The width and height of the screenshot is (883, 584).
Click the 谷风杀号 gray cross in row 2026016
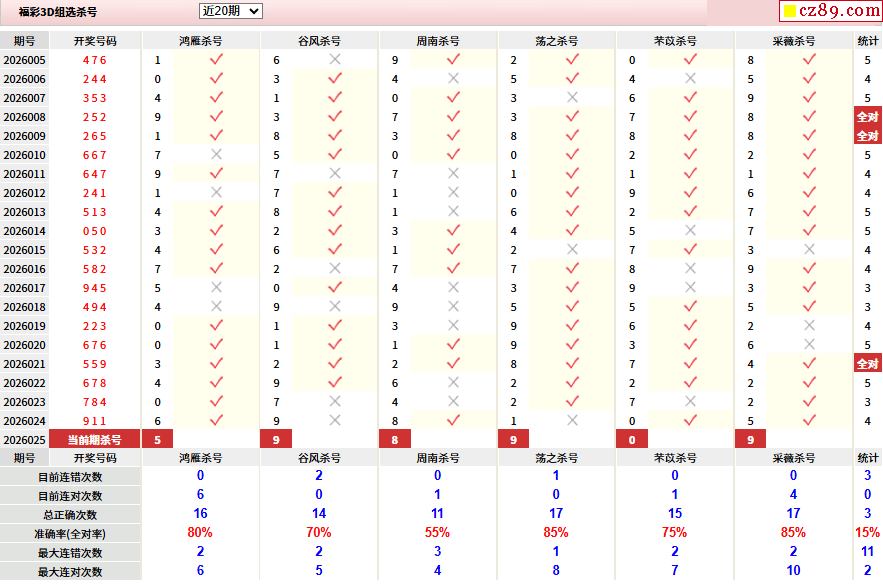click(335, 269)
